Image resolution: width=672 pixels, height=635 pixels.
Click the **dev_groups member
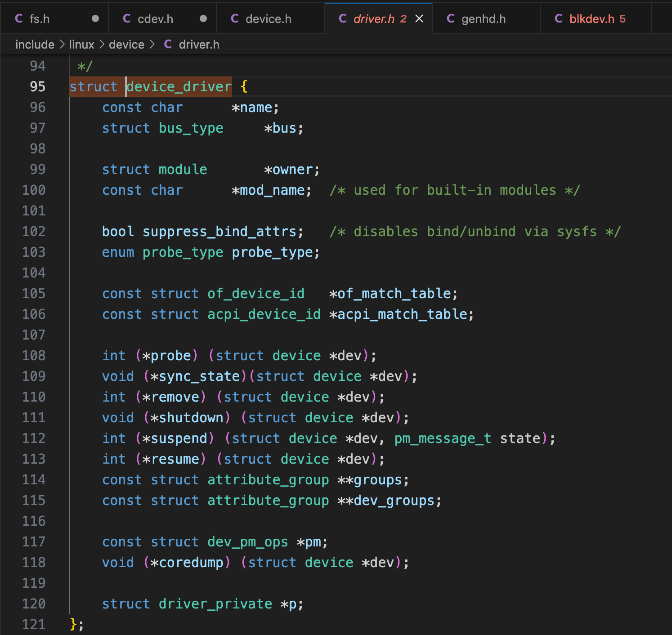tap(386, 501)
